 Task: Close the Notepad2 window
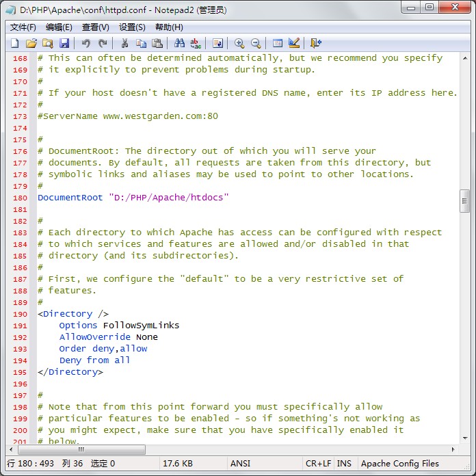coord(455,8)
